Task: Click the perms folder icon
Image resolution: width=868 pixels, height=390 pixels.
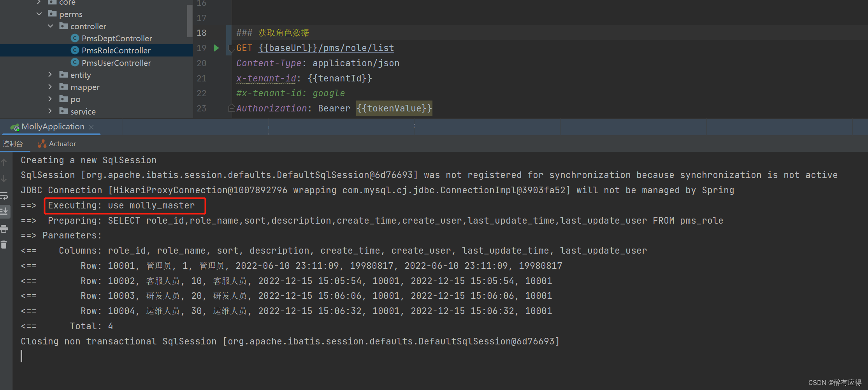Action: 53,14
